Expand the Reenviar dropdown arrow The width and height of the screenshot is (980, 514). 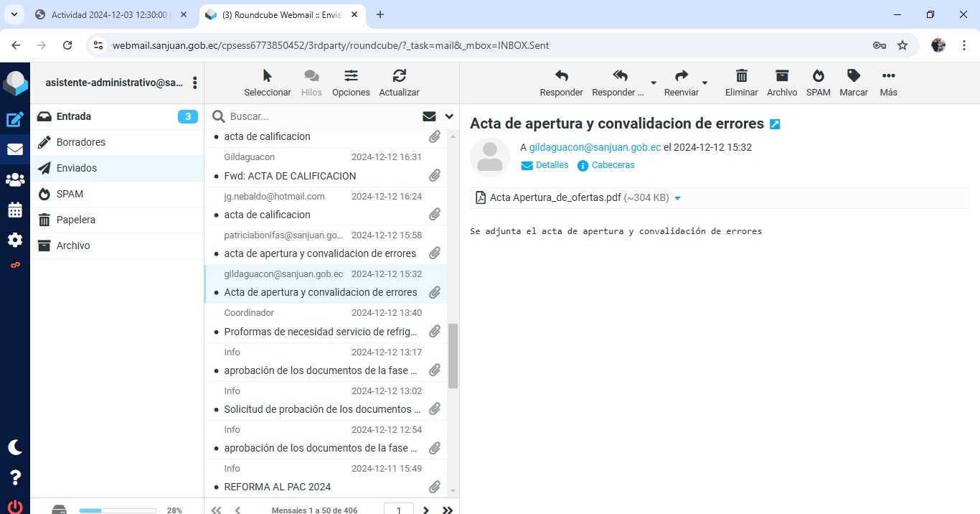point(705,83)
